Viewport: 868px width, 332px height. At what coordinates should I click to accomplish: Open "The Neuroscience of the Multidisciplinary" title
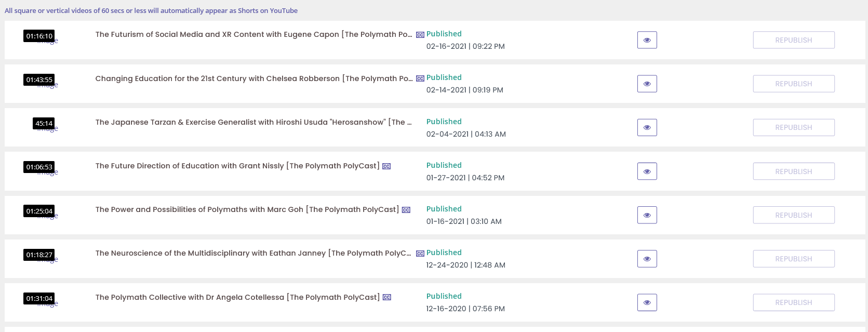coord(253,253)
